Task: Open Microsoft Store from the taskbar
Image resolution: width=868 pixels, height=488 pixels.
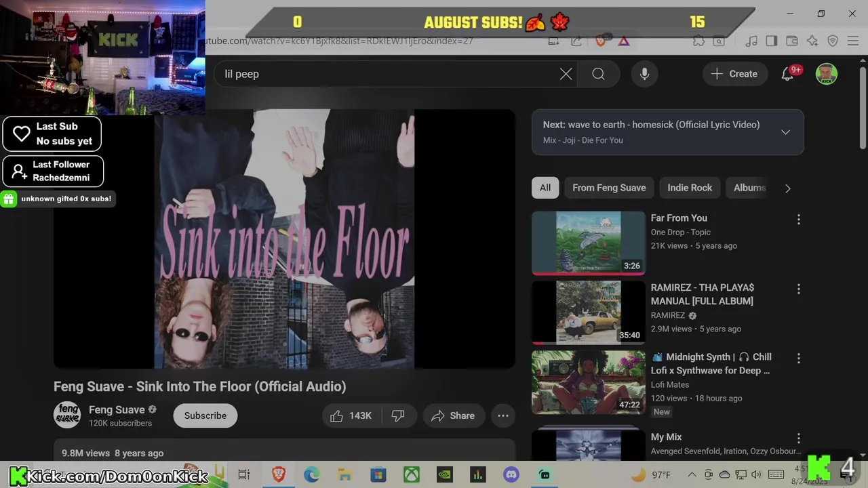Action: pyautogui.click(x=378, y=474)
